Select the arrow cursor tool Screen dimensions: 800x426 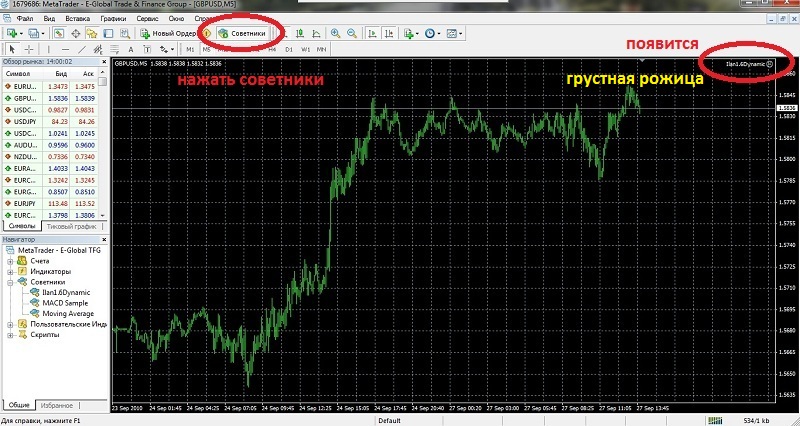click(x=12, y=49)
